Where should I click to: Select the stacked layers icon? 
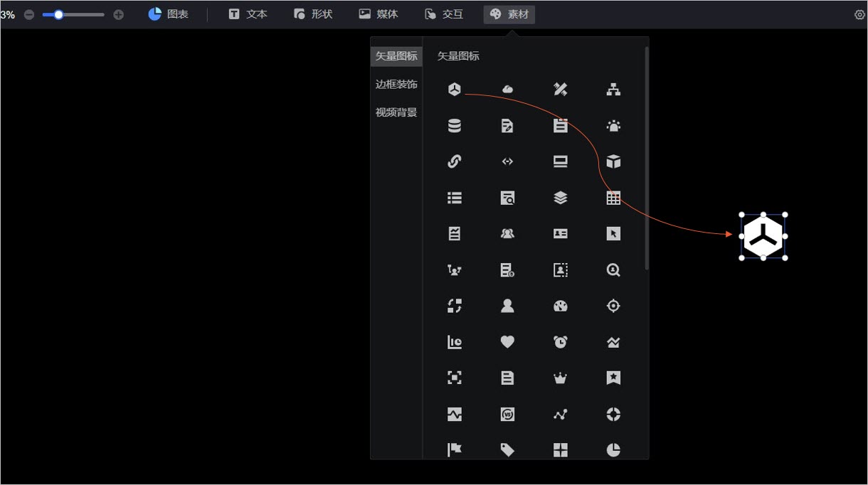(x=561, y=198)
